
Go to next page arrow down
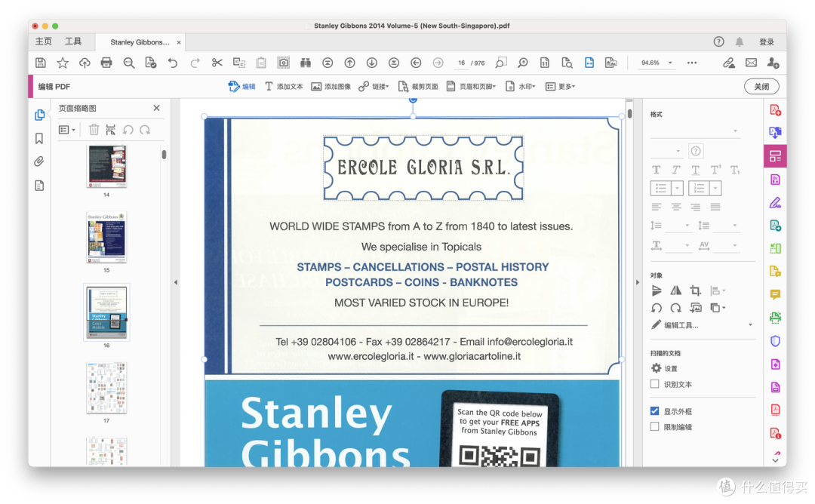tap(371, 63)
